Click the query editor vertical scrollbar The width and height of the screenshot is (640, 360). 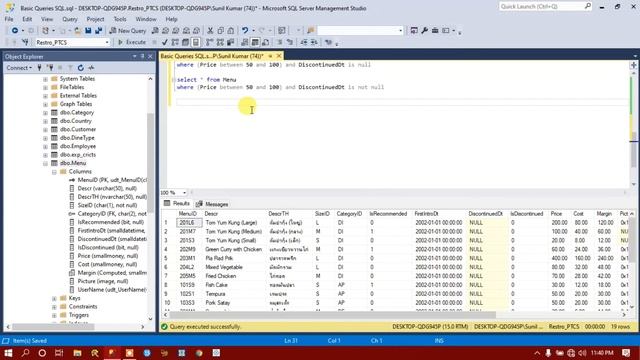tap(633, 151)
